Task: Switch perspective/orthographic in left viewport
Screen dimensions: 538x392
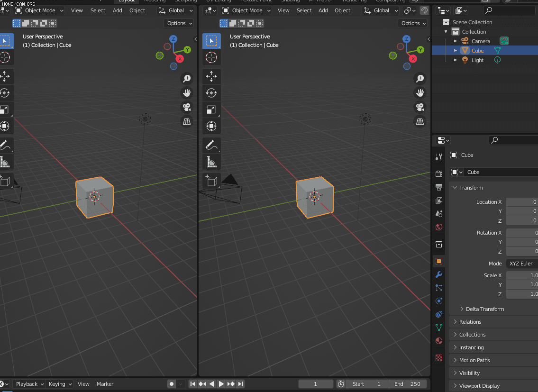Action: (x=187, y=122)
